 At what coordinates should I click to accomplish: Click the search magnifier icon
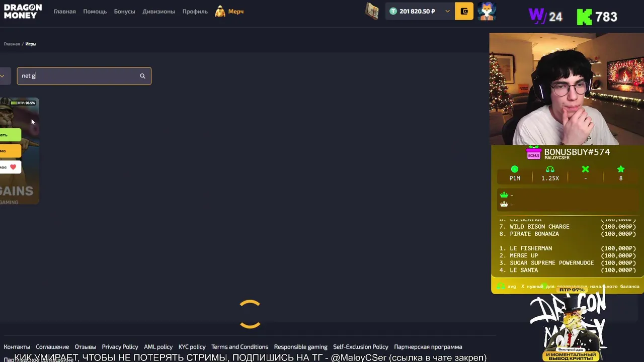(x=142, y=76)
